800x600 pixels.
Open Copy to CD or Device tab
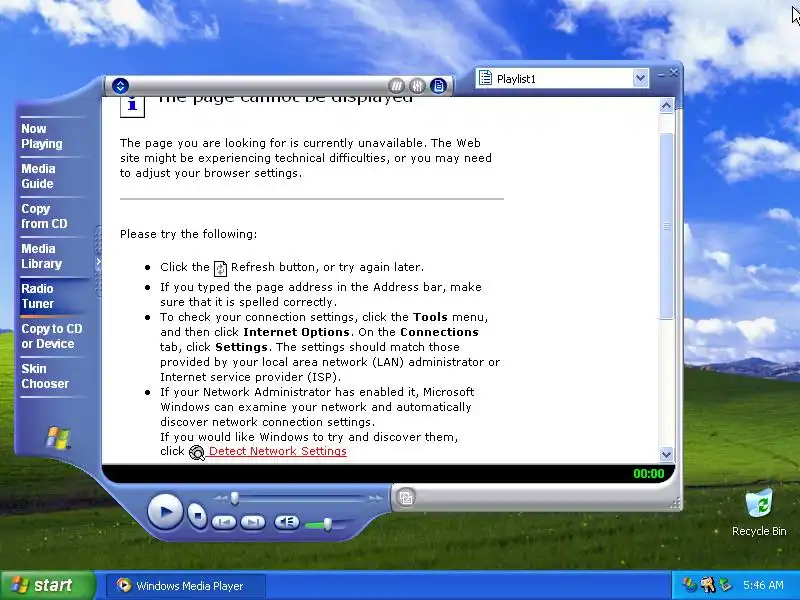(52, 336)
